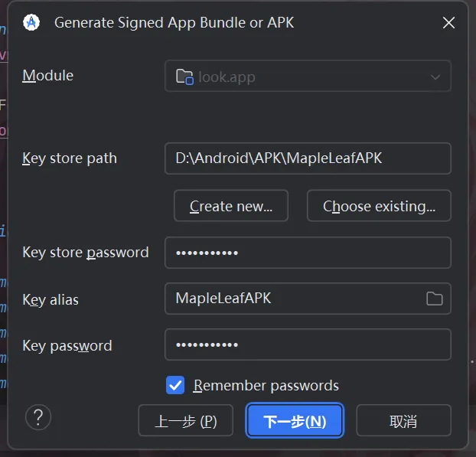
Task: Click the Android Studio logo in title bar
Action: [x=31, y=22]
